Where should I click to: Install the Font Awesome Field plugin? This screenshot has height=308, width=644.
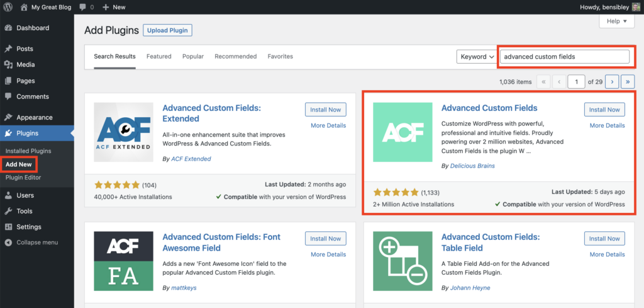pyautogui.click(x=326, y=239)
